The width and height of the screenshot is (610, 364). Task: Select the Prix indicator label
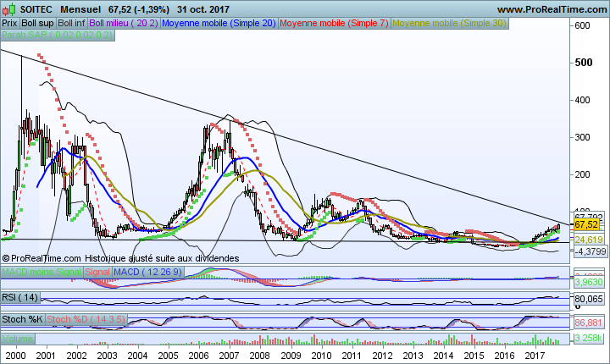tap(9, 24)
